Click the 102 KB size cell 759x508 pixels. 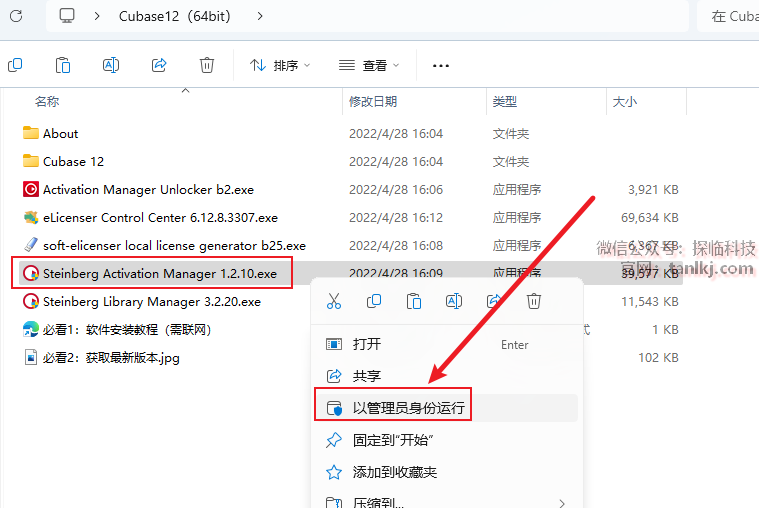[x=658, y=358]
